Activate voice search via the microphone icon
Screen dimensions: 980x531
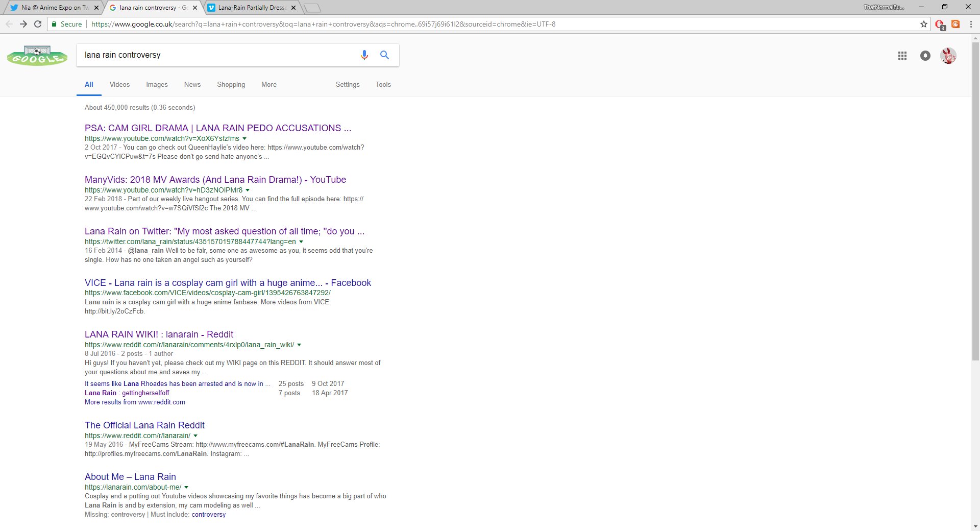[363, 55]
